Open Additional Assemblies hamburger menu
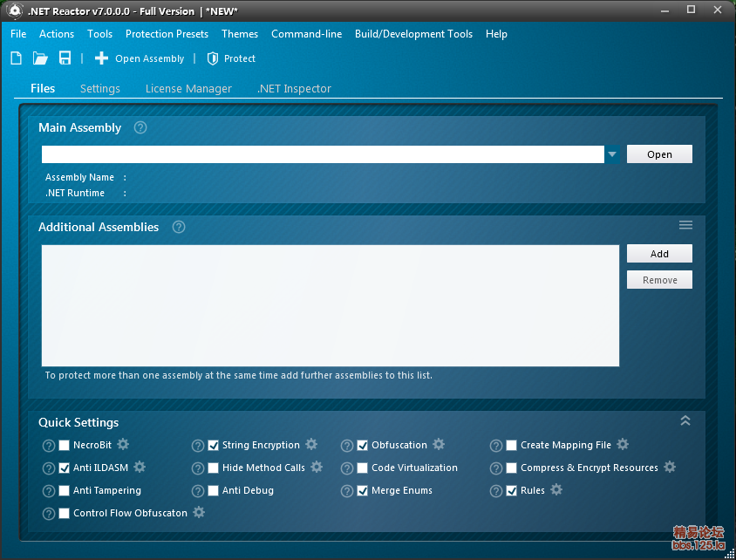736x560 pixels. pyautogui.click(x=685, y=225)
